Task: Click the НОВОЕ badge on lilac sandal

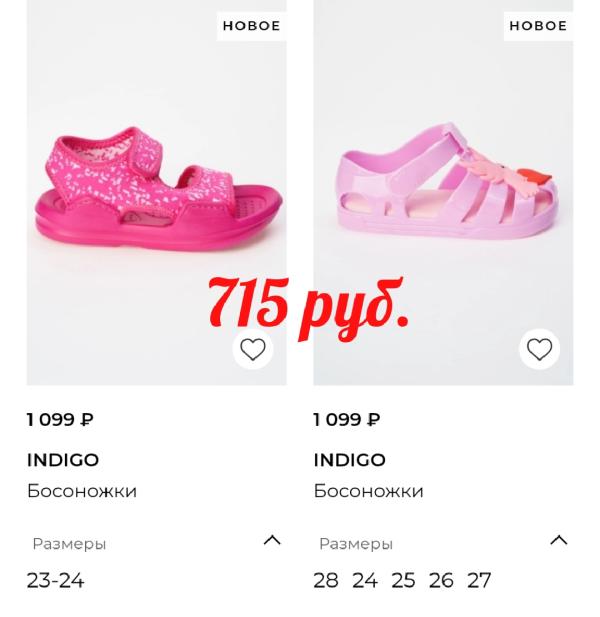Action: pyautogui.click(x=538, y=26)
